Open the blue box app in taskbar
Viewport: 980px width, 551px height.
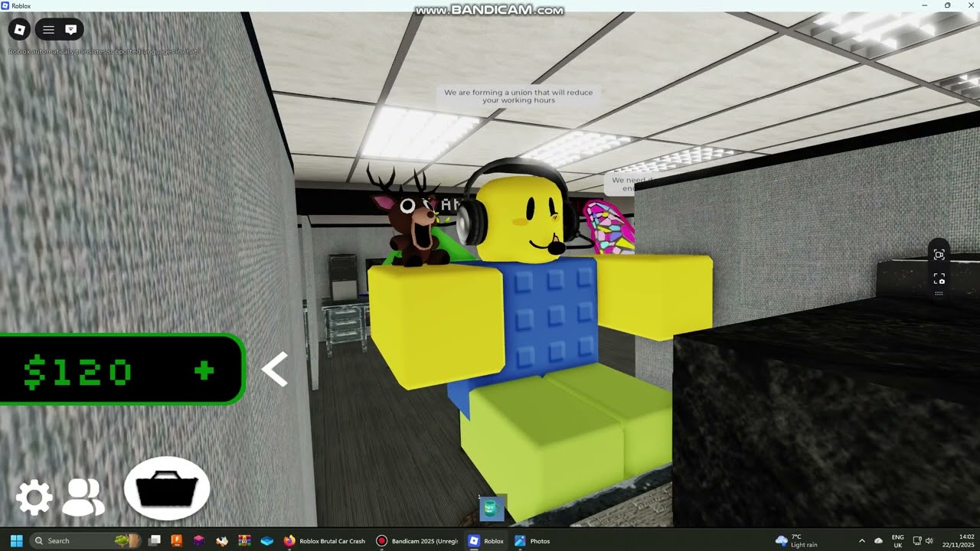[x=266, y=540]
